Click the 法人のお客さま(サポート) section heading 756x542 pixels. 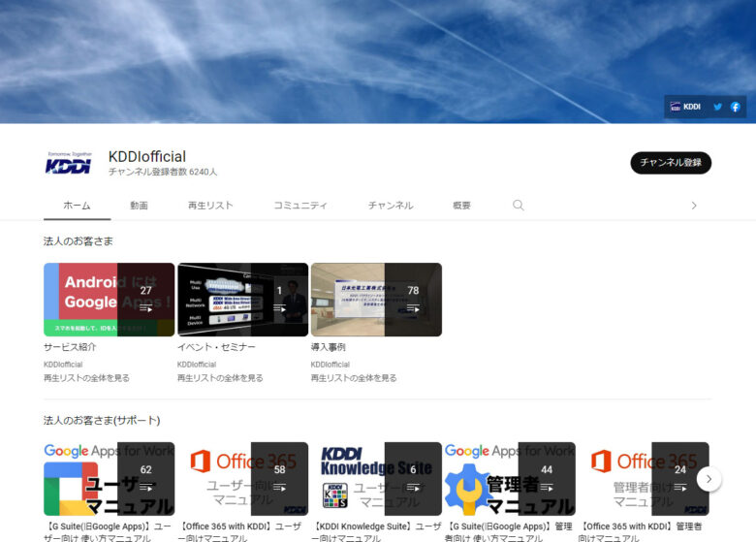[x=102, y=421]
